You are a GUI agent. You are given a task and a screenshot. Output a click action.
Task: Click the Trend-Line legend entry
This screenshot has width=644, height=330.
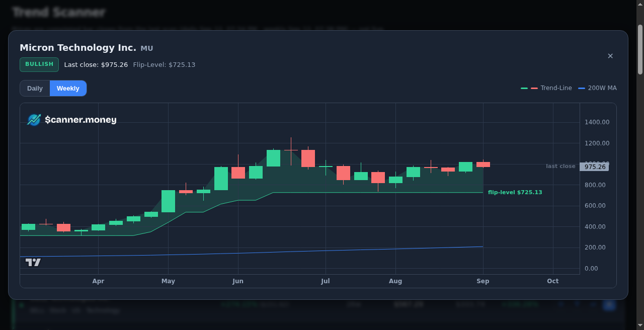(x=546, y=88)
